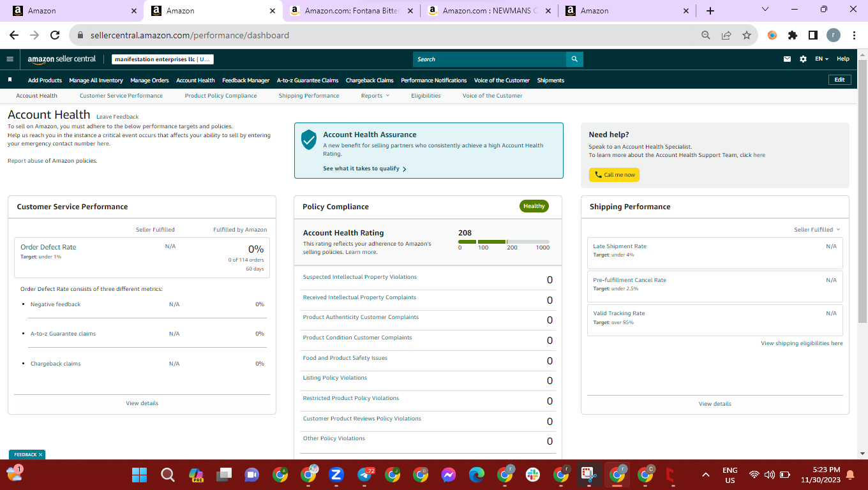Screen dimensions: 868x490
Task: Open the messages envelope icon
Action: (787, 59)
